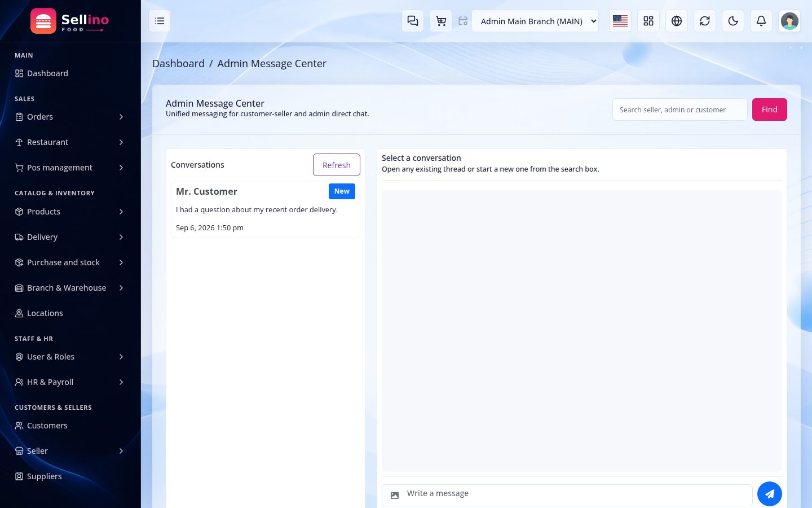Toggle the sidebar hamburger menu icon
This screenshot has width=812, height=508.
(x=160, y=21)
